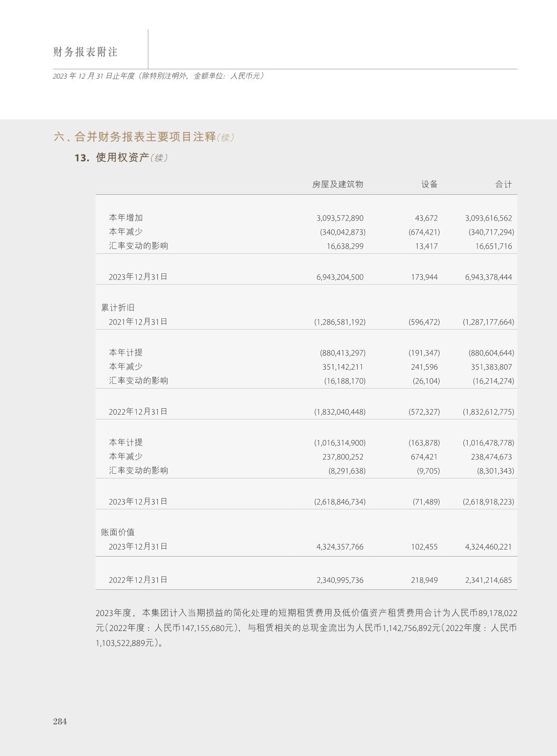Click the equipment value 173,944

[x=424, y=277]
